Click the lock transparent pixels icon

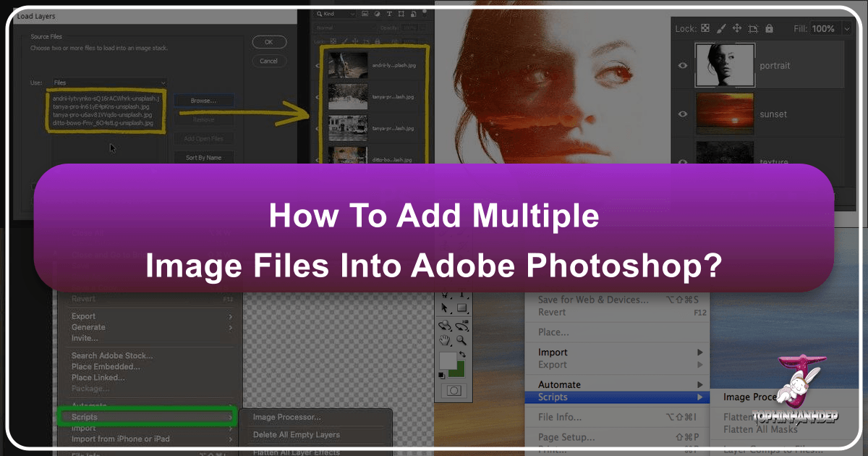click(705, 29)
